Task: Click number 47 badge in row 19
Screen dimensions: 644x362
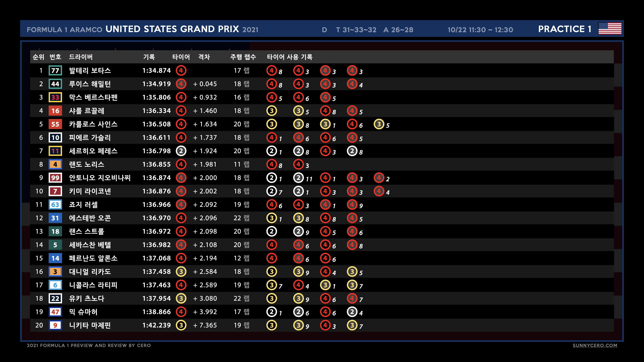Action: pos(55,312)
